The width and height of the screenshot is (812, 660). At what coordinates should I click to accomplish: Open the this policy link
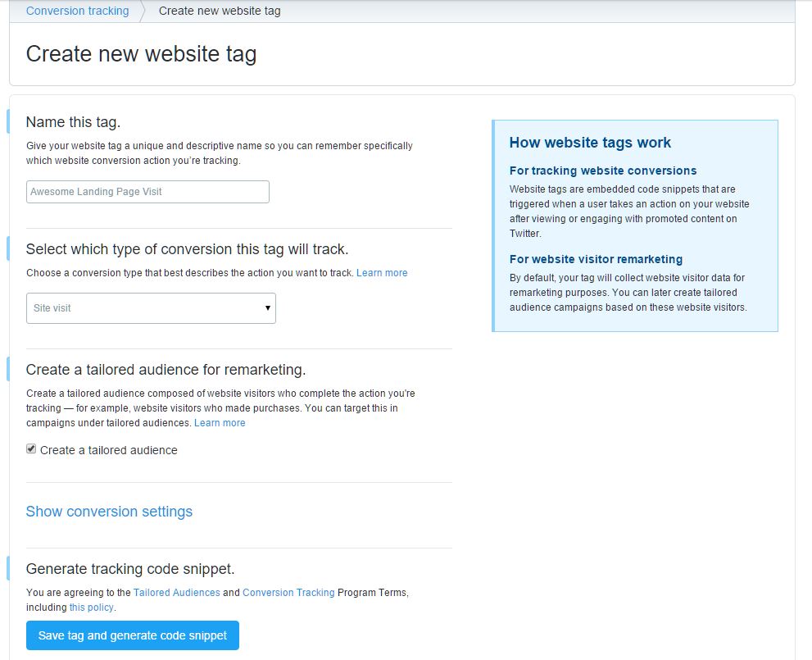[x=91, y=608]
